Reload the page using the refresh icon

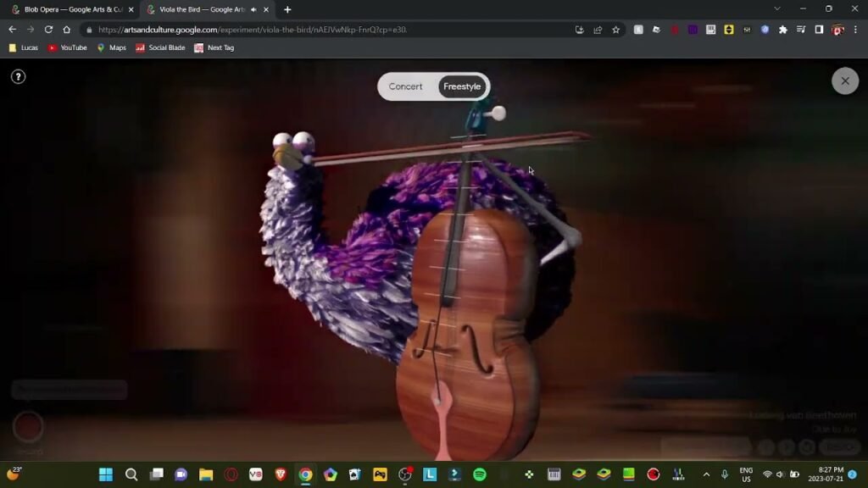[48, 30]
